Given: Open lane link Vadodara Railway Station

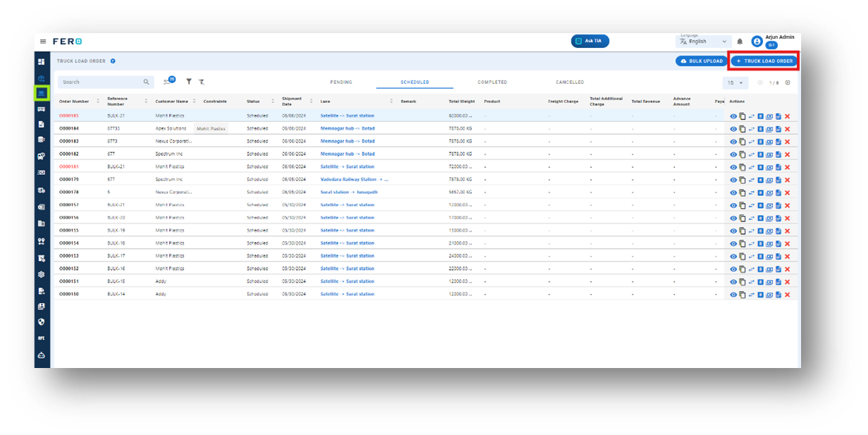Looking at the screenshot, I should click(x=354, y=179).
